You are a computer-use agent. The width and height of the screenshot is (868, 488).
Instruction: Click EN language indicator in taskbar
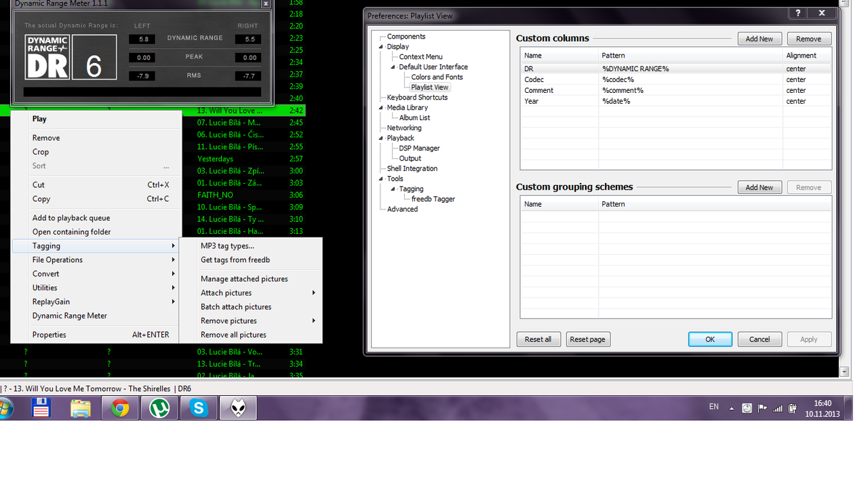click(713, 407)
